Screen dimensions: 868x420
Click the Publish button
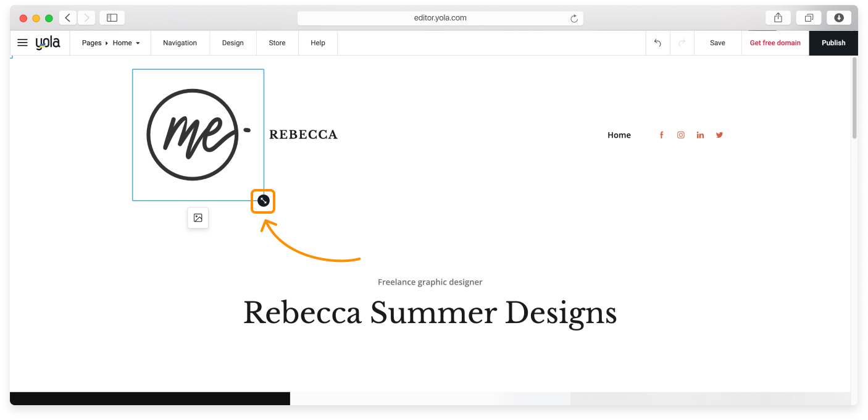833,43
